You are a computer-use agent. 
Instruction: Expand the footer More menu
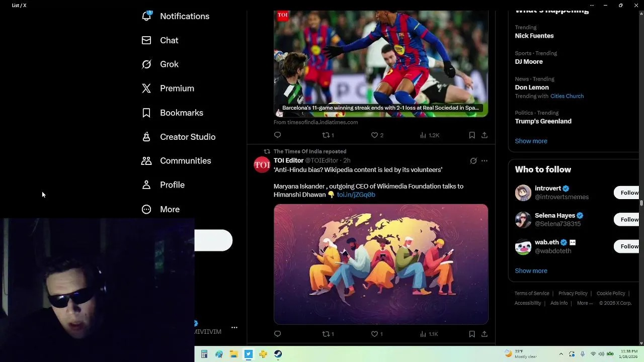click(x=585, y=303)
